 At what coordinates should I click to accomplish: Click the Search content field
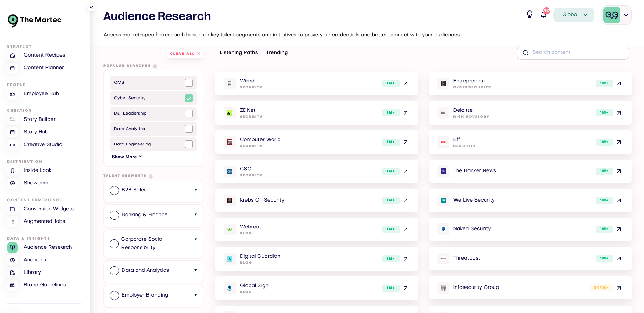[573, 53]
